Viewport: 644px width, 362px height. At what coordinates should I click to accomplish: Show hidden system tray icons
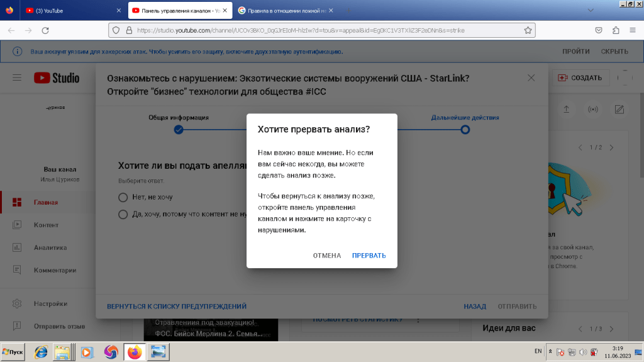click(550, 351)
